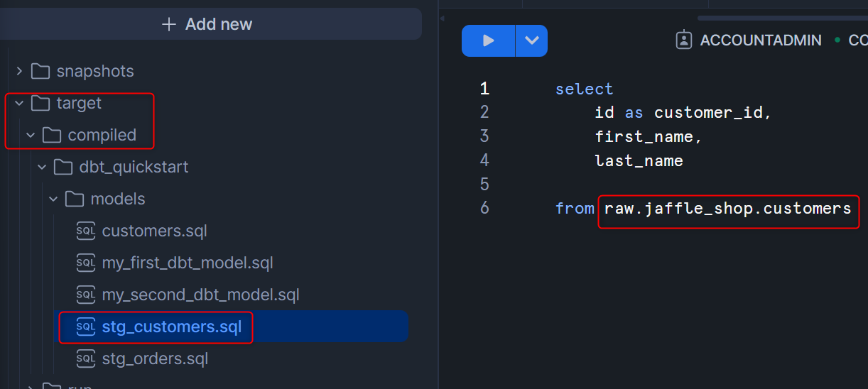Click the SQL icon beside stg_orders.sql
Image resolution: width=868 pixels, height=389 pixels.
coord(85,358)
